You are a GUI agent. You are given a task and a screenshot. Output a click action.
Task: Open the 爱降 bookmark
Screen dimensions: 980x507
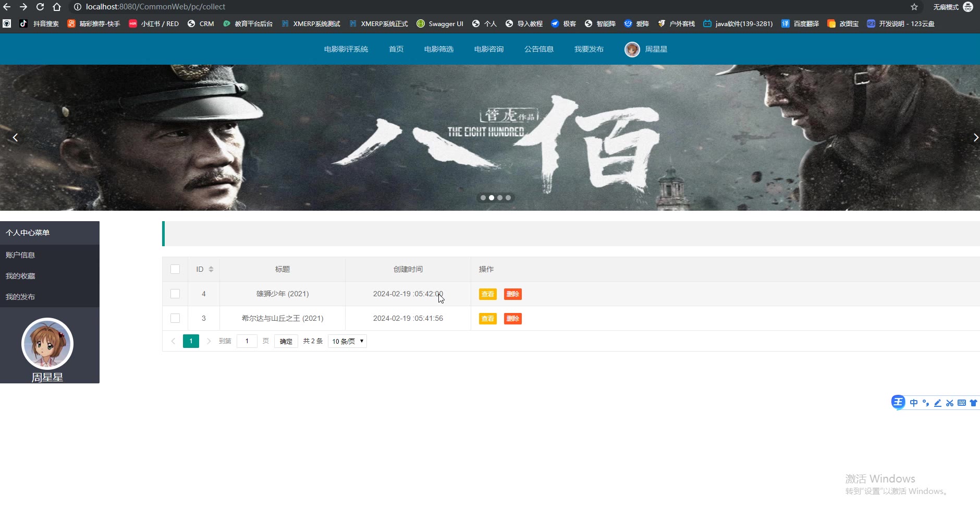tap(636, 23)
